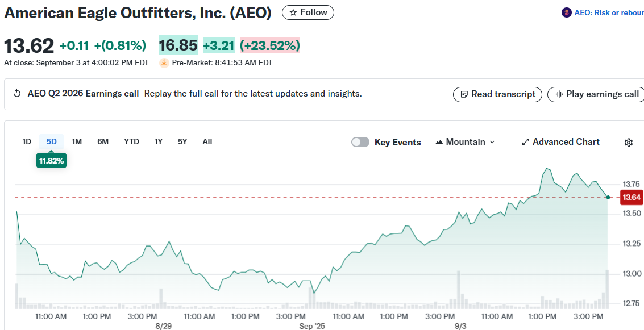The width and height of the screenshot is (644, 330).
Task: Toggle Key Events switch on
Action: (x=360, y=142)
